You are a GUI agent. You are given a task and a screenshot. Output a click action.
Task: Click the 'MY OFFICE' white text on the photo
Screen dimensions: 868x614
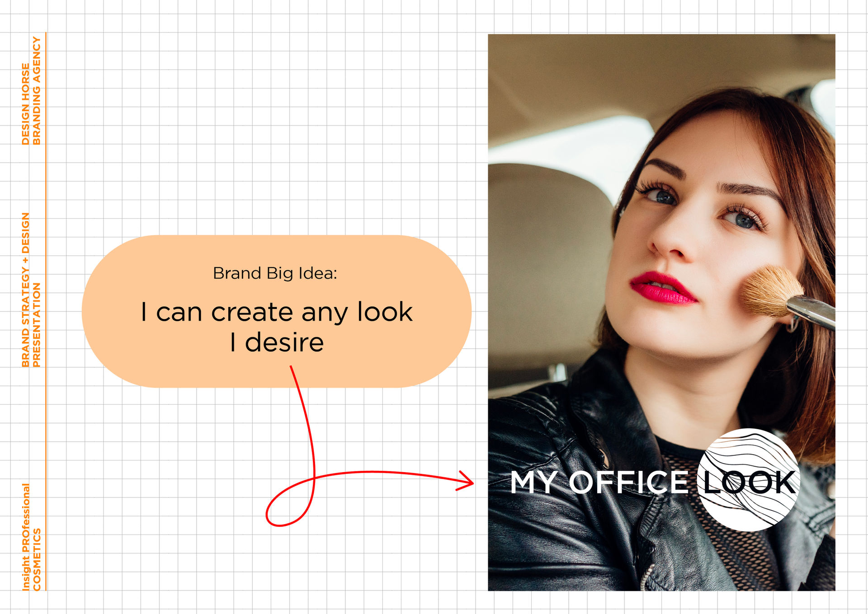599,482
